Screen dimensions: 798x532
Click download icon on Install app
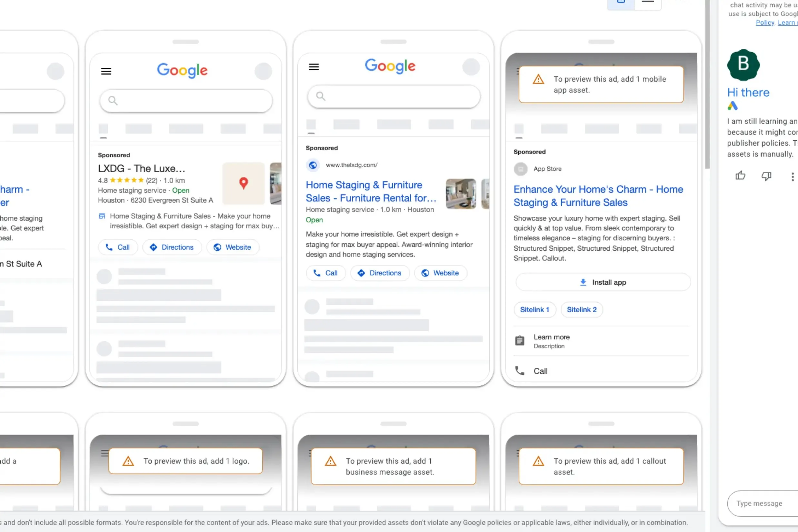(x=583, y=282)
